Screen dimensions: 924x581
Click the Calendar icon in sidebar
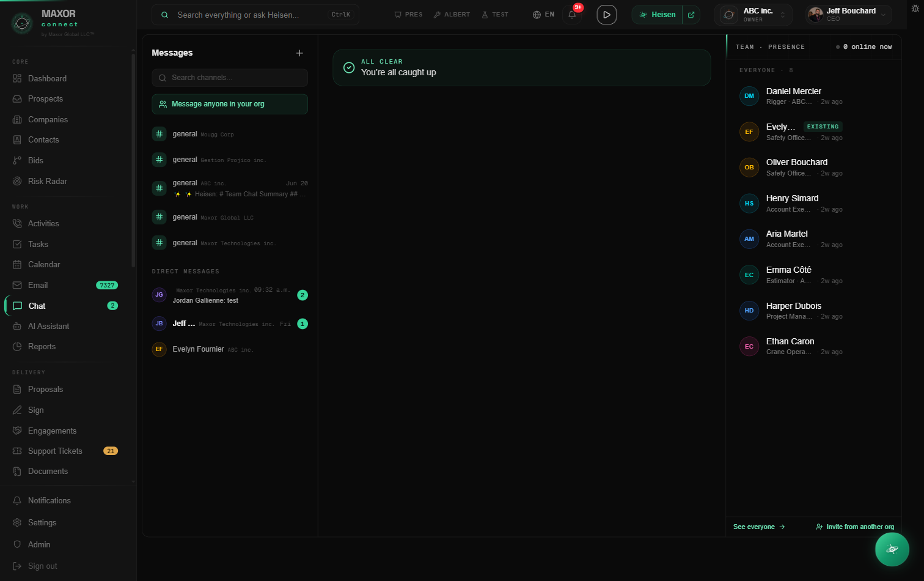coord(17,264)
